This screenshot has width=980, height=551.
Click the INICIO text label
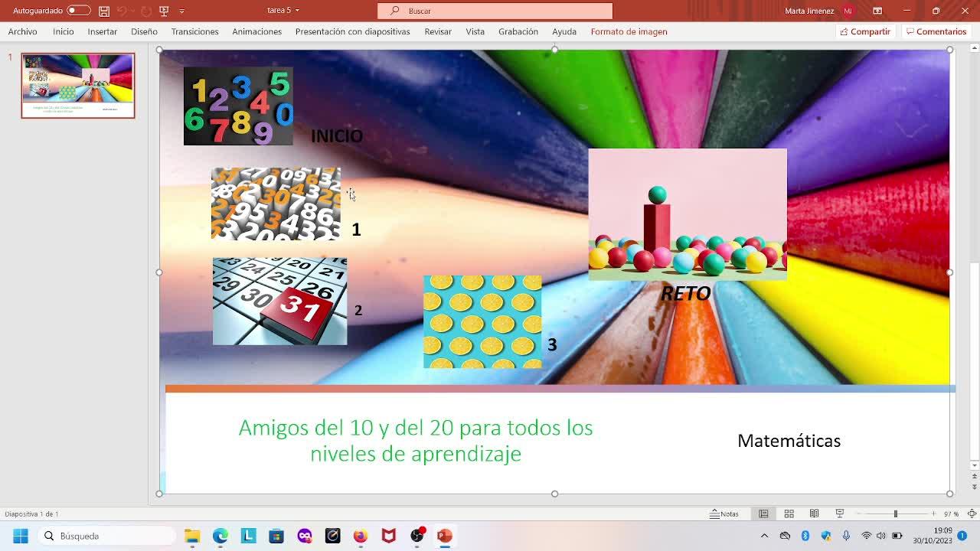(x=337, y=136)
